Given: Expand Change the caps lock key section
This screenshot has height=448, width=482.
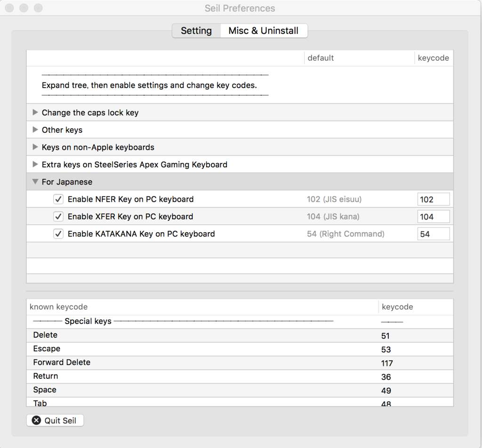Looking at the screenshot, I should click(35, 113).
